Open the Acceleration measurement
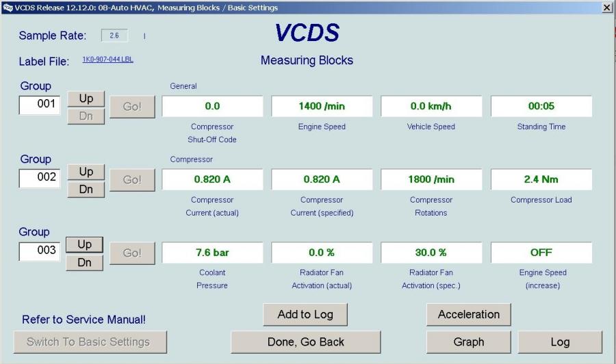 click(469, 315)
